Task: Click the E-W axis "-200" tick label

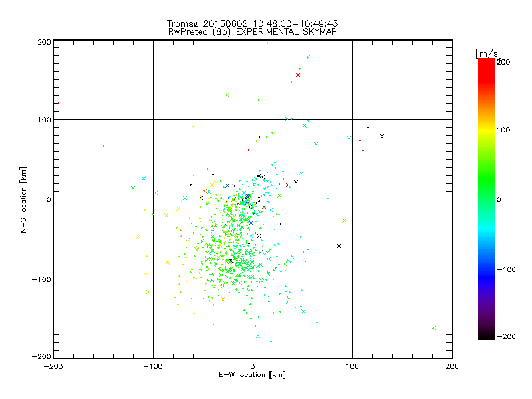Action: click(x=53, y=366)
